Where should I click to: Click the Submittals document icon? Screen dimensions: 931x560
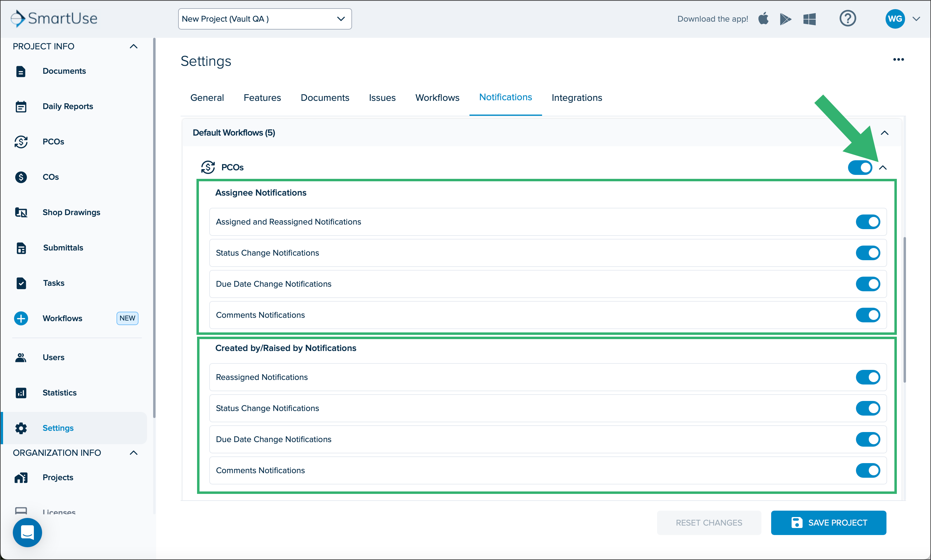[21, 248]
